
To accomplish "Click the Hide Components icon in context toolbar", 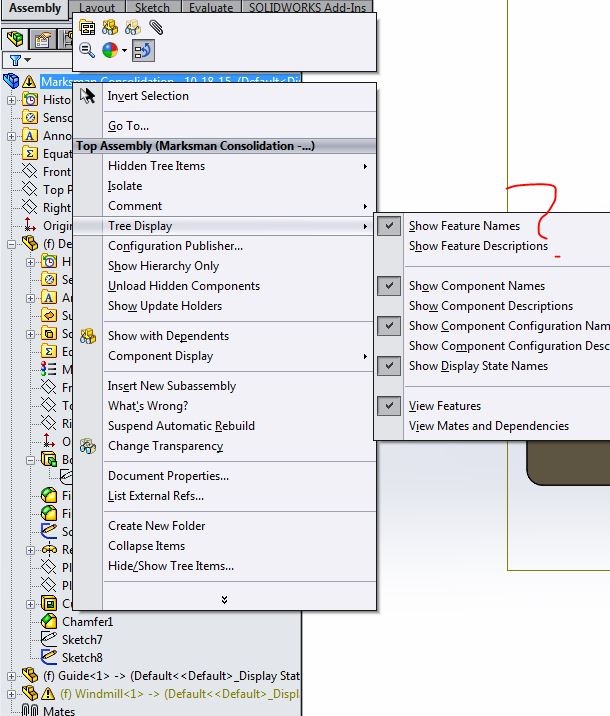I will click(110, 28).
